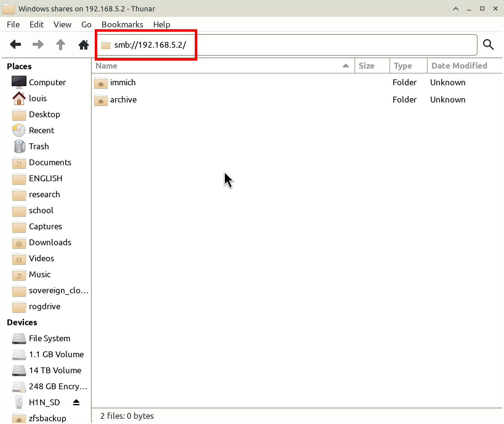Open Documents bookmark in sidebar

pos(46,162)
